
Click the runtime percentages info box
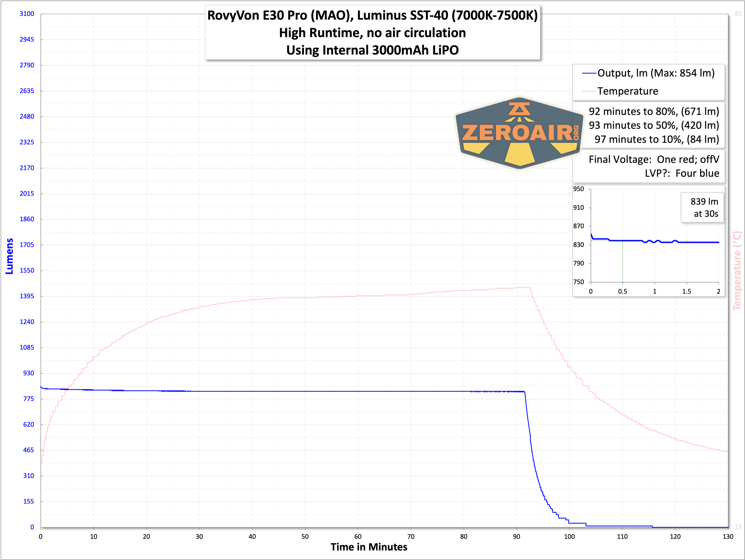[x=653, y=125]
